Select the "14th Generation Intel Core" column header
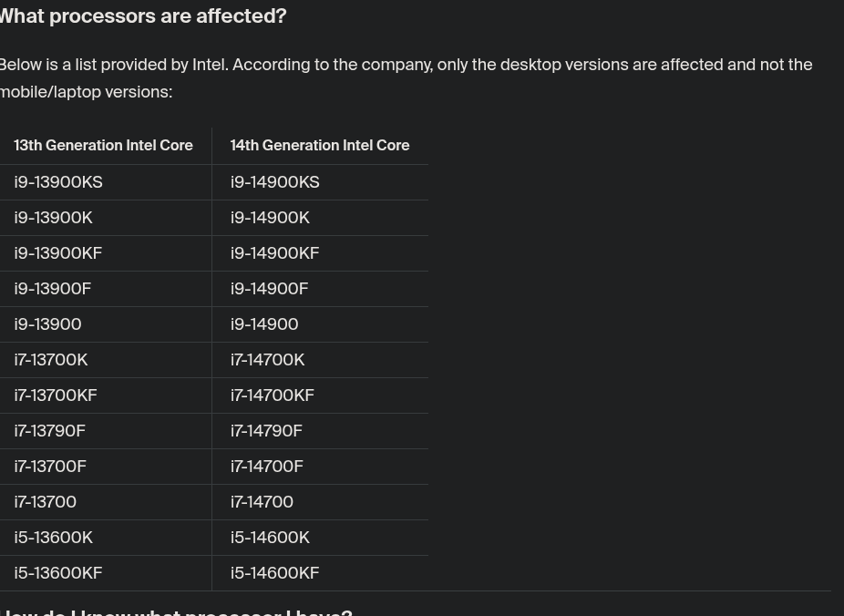The width and height of the screenshot is (844, 616). coord(320,146)
